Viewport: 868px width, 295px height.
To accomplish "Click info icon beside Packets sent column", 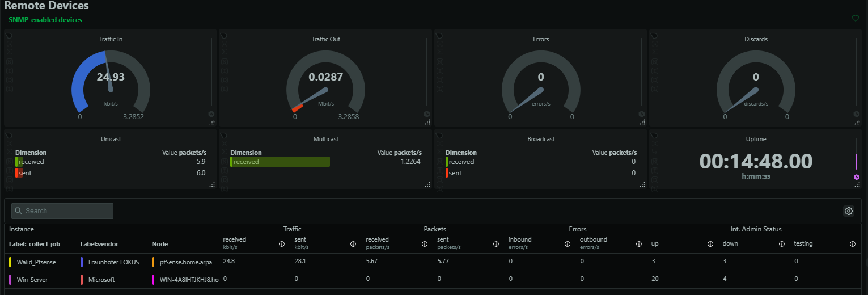I will coord(496,244).
